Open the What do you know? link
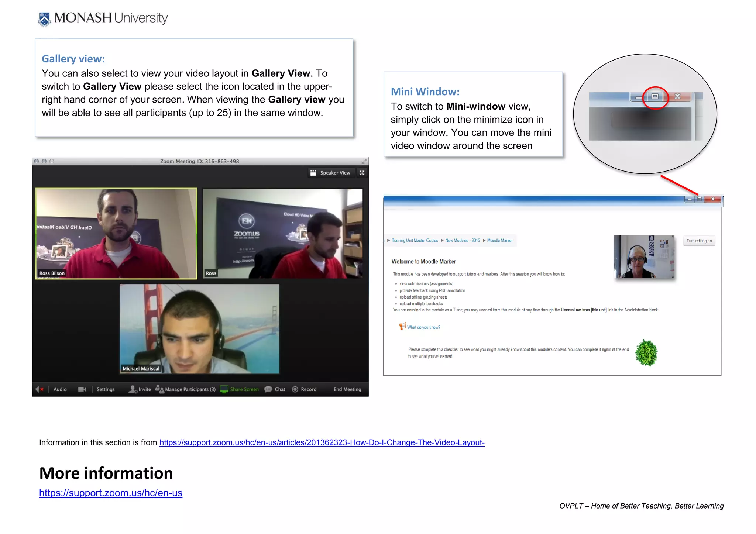 pos(423,327)
